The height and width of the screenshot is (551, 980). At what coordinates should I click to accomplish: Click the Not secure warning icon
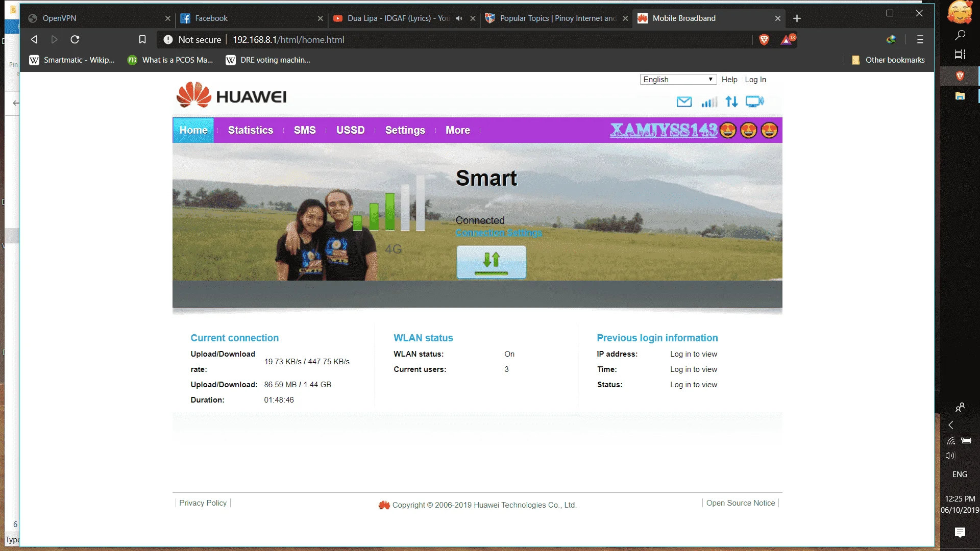[168, 39]
